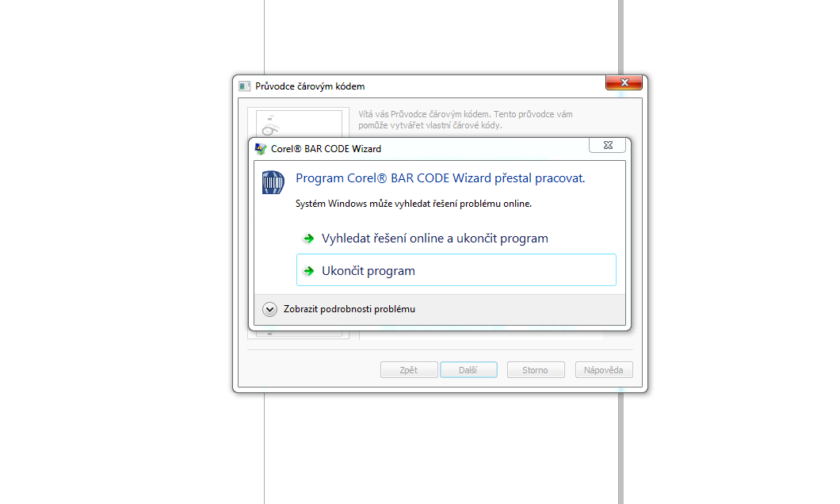
Task: Show details via Zobrazit podrobnosti problému label
Action: click(349, 309)
